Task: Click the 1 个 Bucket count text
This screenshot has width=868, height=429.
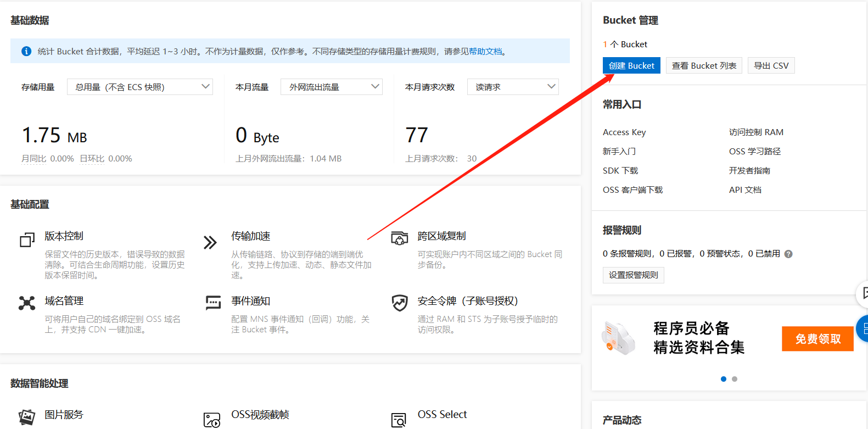Action: point(625,44)
